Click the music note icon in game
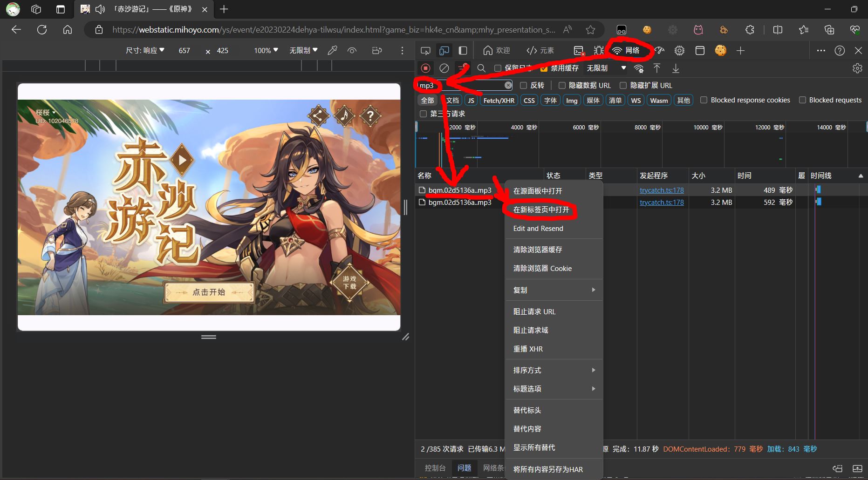The height and width of the screenshot is (480, 868). coord(344,115)
